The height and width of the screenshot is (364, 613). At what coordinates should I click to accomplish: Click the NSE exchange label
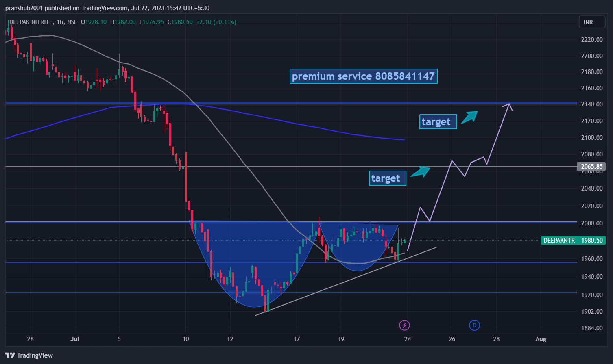[x=72, y=22]
